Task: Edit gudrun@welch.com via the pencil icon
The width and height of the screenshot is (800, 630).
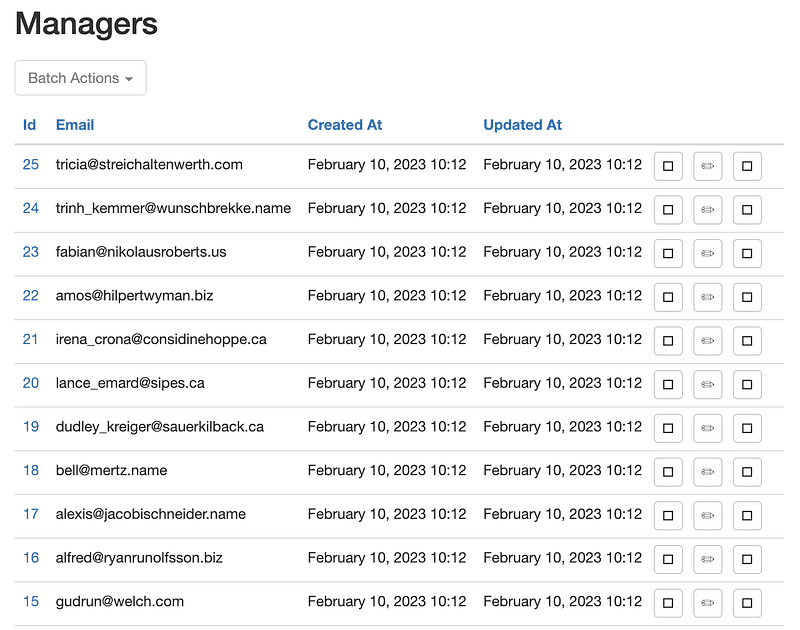Action: pyautogui.click(x=708, y=602)
